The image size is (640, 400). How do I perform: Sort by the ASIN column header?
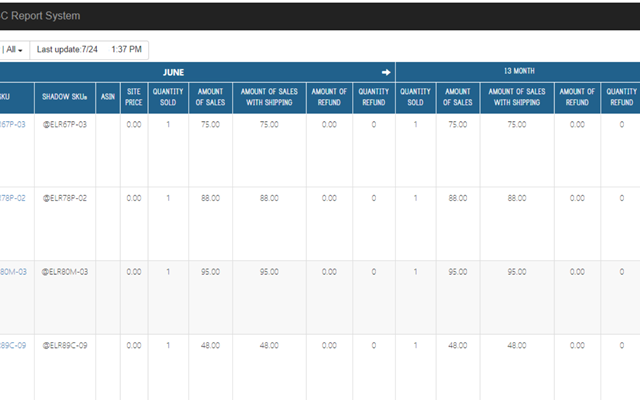(108, 97)
